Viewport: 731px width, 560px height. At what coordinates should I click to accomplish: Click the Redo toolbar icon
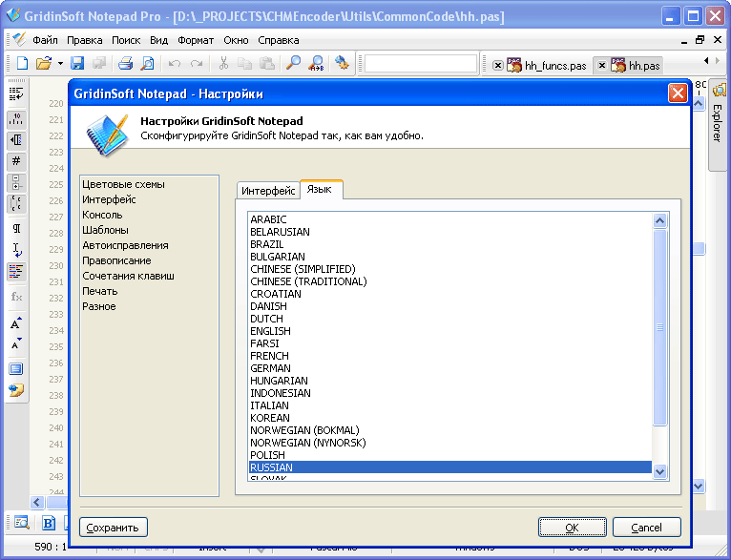pyautogui.click(x=197, y=63)
